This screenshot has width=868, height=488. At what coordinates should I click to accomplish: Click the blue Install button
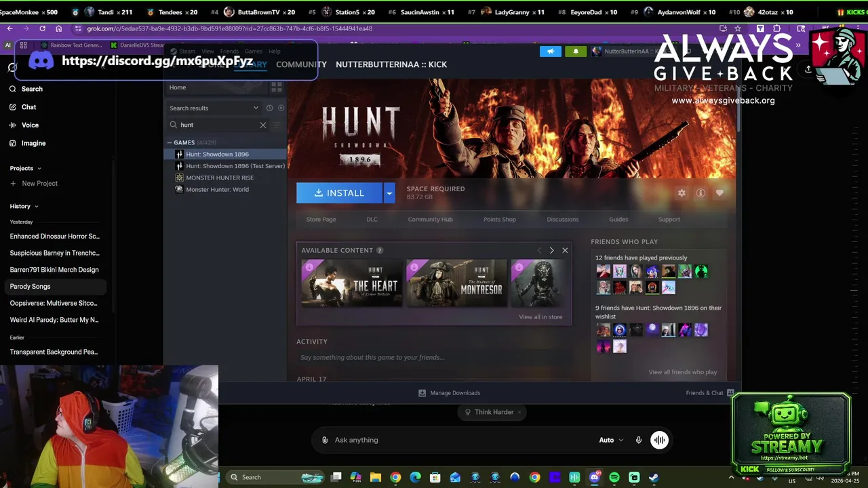[x=339, y=193]
